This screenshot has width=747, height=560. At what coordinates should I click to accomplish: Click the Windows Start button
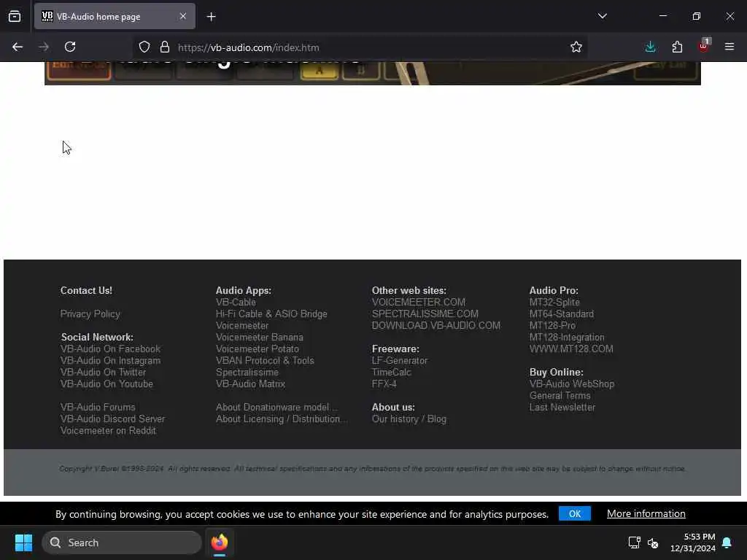tap(23, 542)
